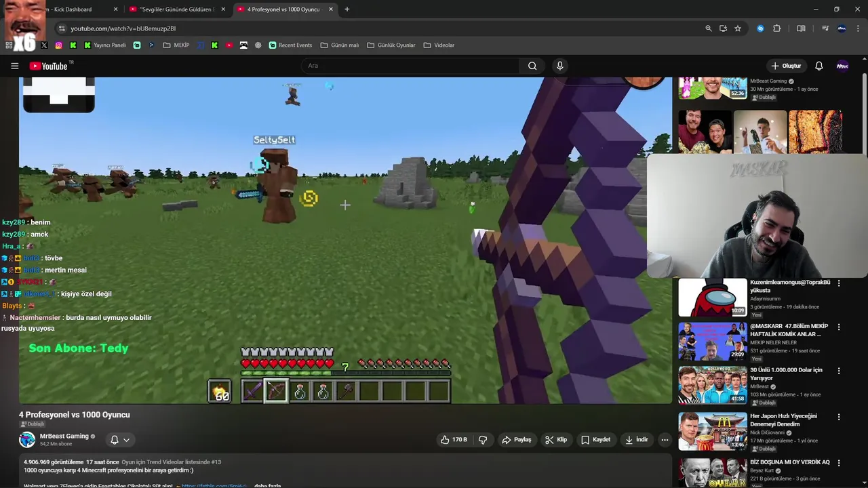Open the Shazam extension icon
Screen dimensions: 868x488
[x=760, y=28]
